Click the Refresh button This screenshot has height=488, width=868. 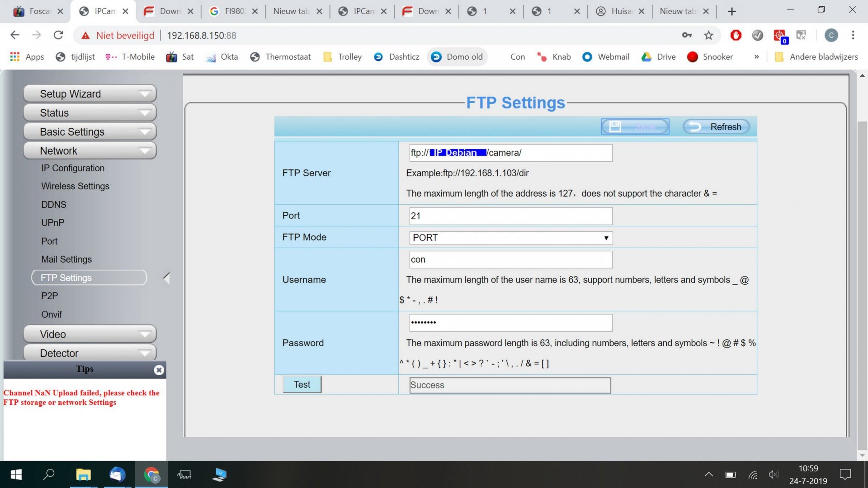716,127
